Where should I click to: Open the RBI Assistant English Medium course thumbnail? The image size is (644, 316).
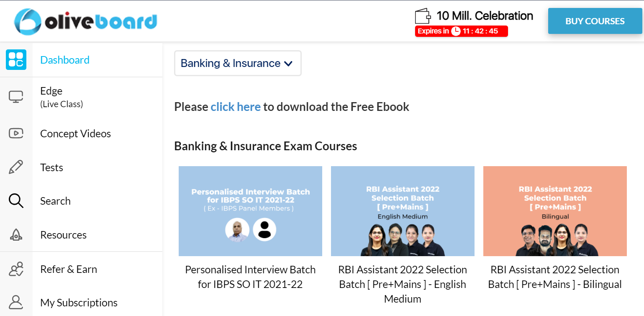coord(403,211)
